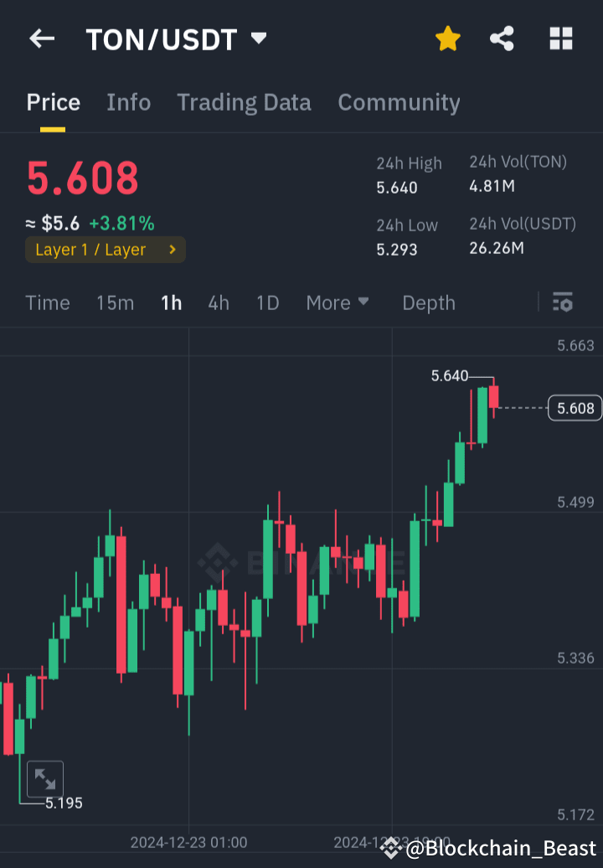Viewport: 603px width, 868px height.
Task: Open the Layer 1 / Layer category tag
Action: coord(105,249)
